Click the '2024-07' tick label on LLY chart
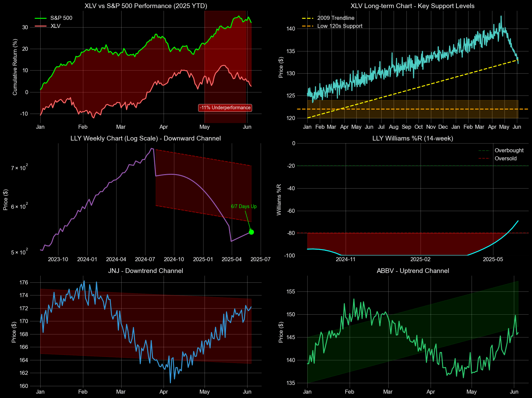Viewport: 532px width, 398px height. pyautogui.click(x=145, y=259)
